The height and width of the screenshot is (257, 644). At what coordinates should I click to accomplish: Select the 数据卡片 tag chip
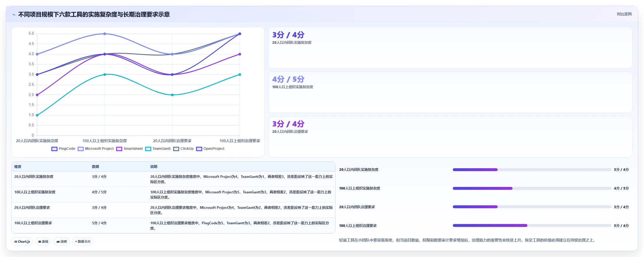(x=83, y=242)
